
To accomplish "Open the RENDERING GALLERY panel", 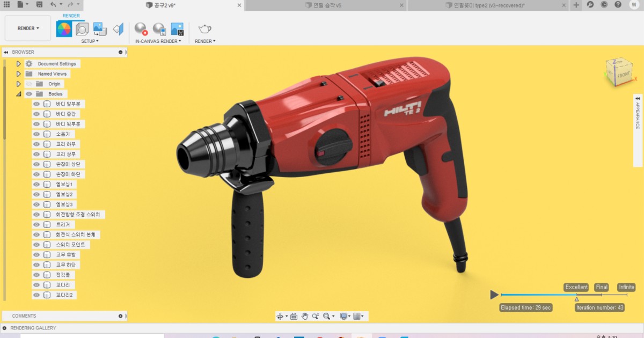I will click(32, 328).
